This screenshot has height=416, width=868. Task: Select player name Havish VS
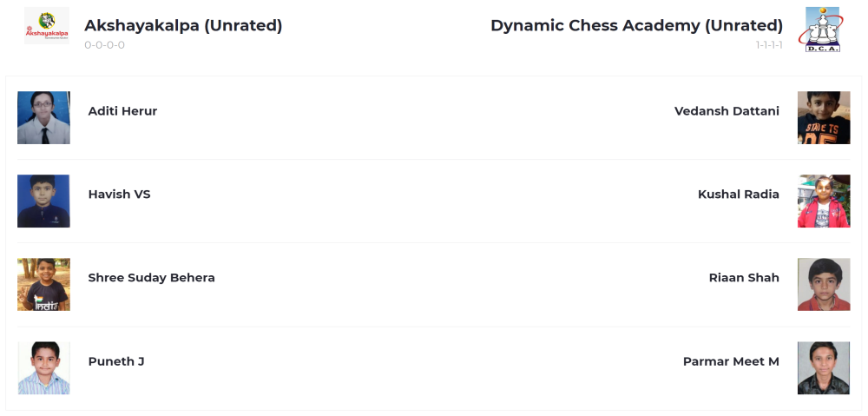click(119, 195)
